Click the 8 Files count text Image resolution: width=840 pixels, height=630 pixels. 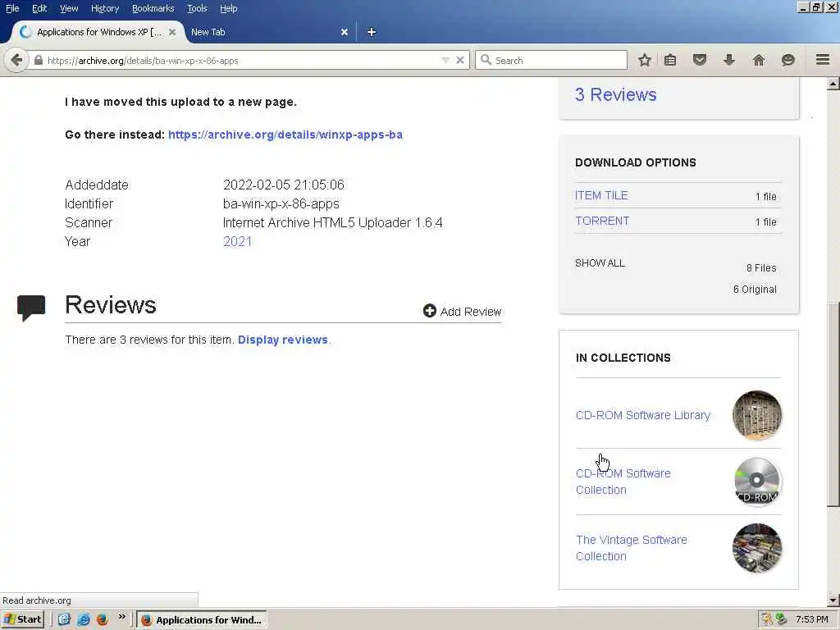tap(761, 268)
